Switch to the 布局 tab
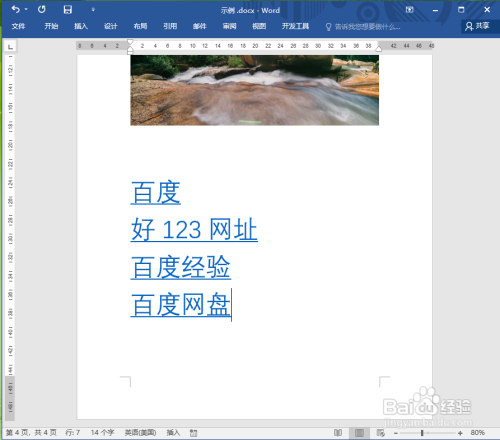 click(140, 26)
